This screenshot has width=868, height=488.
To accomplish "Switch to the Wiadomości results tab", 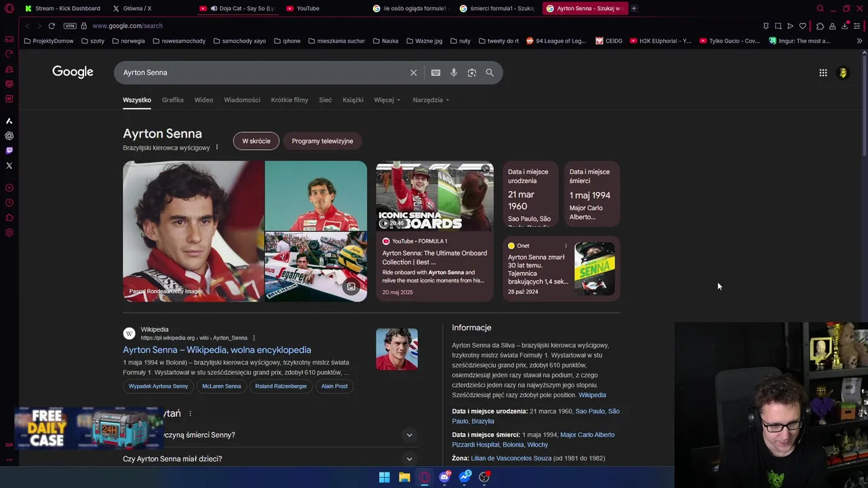I will (x=242, y=100).
